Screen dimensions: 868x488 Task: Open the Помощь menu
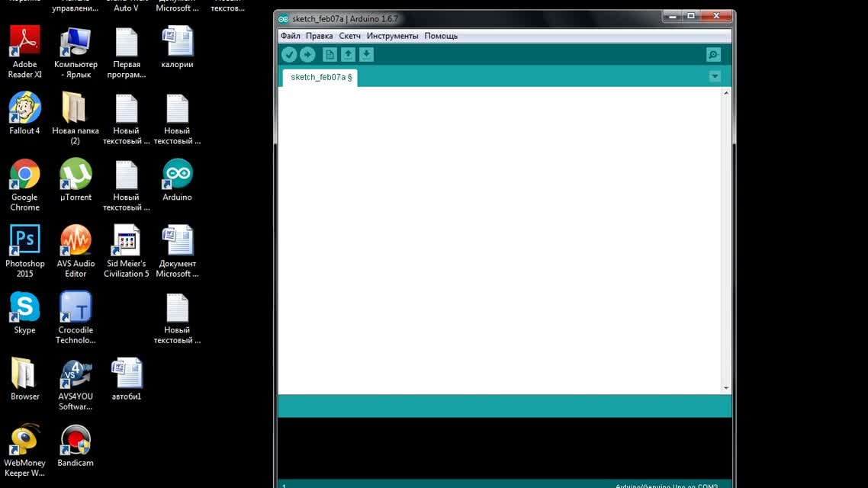(x=441, y=36)
